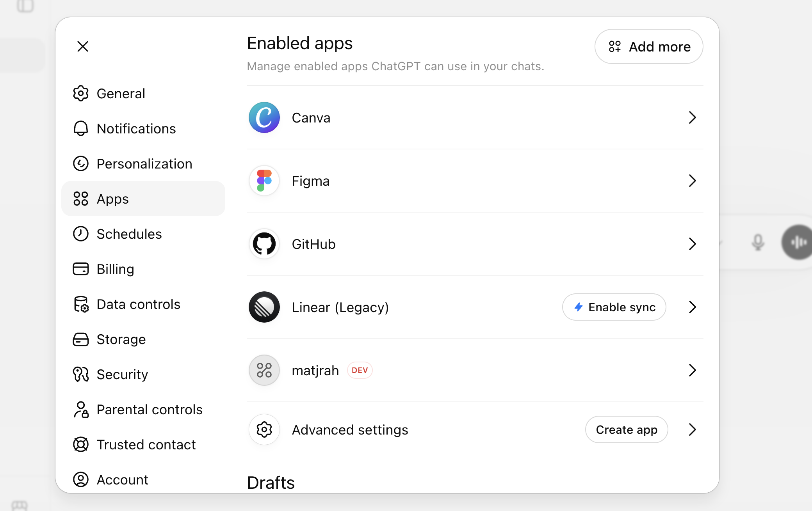Viewport: 812px width, 511px height.
Task: Open the General settings tab
Action: [x=143, y=93]
